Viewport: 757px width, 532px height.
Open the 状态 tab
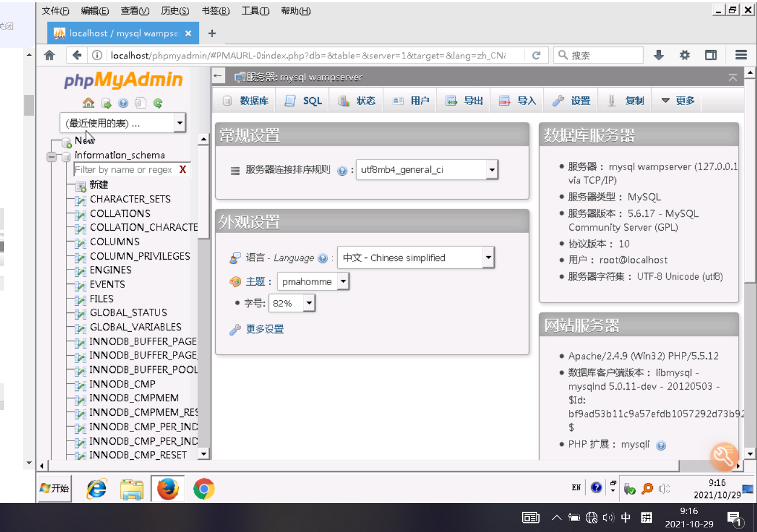[357, 101]
